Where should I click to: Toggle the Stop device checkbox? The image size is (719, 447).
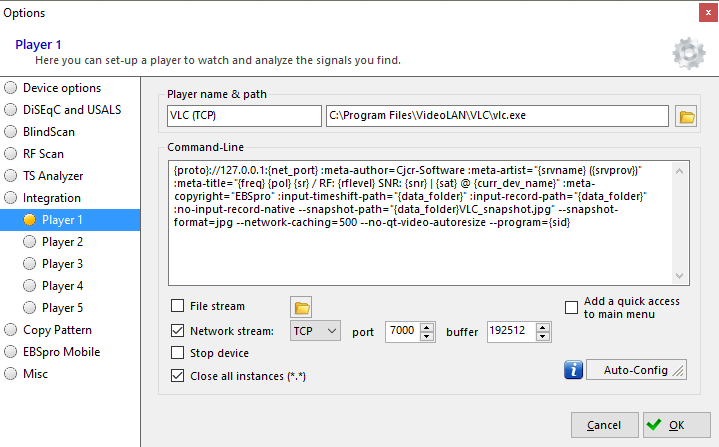click(178, 353)
